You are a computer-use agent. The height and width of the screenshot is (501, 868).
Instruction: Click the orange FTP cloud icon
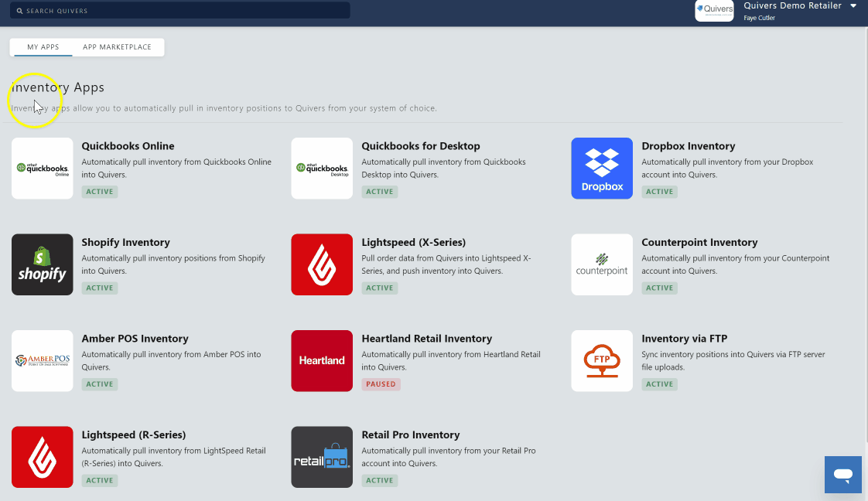[x=602, y=360]
